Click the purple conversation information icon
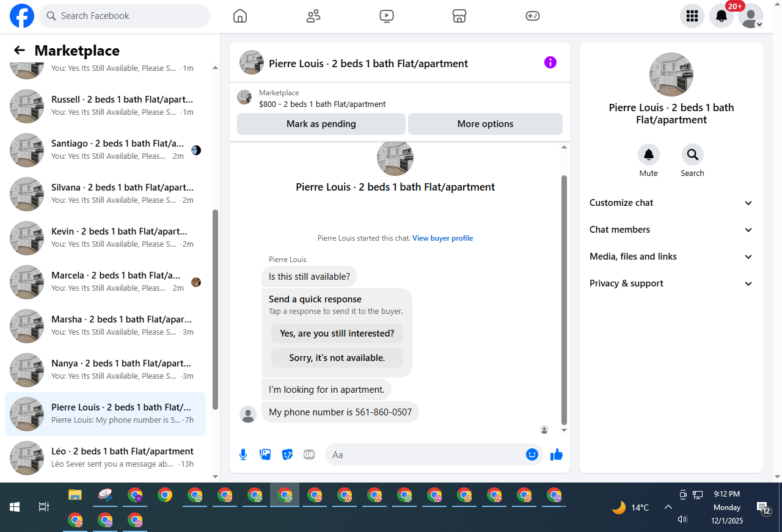 point(550,62)
